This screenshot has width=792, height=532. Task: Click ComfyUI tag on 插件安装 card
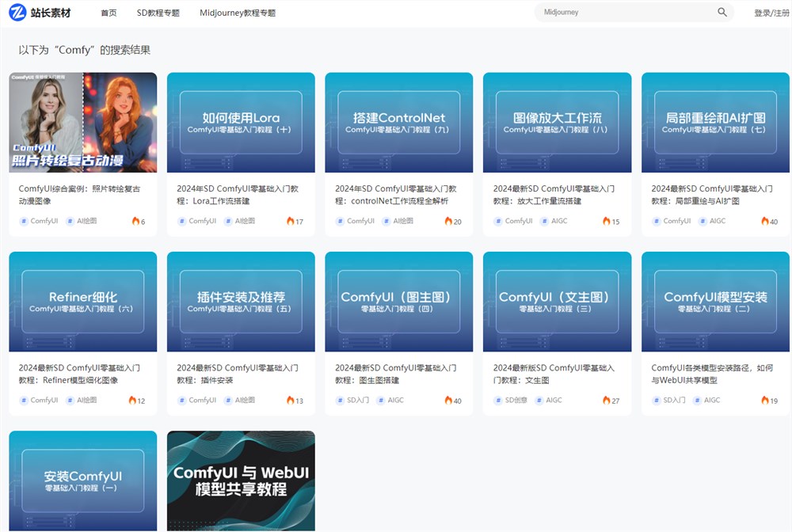[x=197, y=401]
